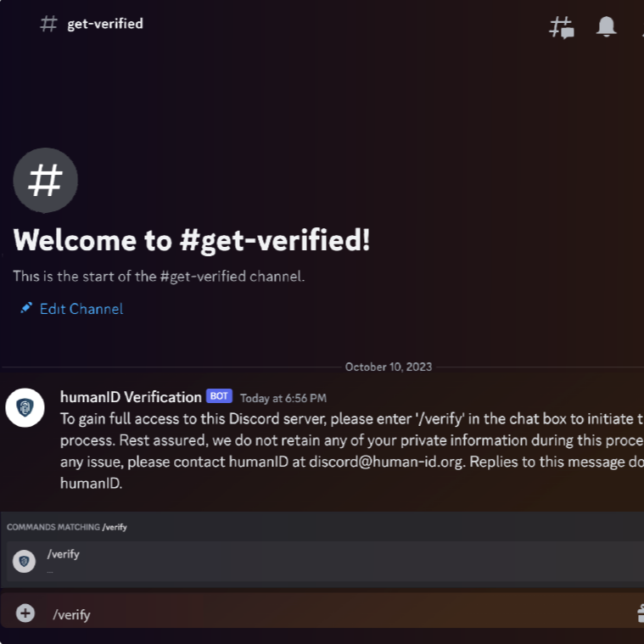Viewport: 644px width, 644px height.
Task: Click the Welcome to #get-verified! heading
Action: (192, 240)
